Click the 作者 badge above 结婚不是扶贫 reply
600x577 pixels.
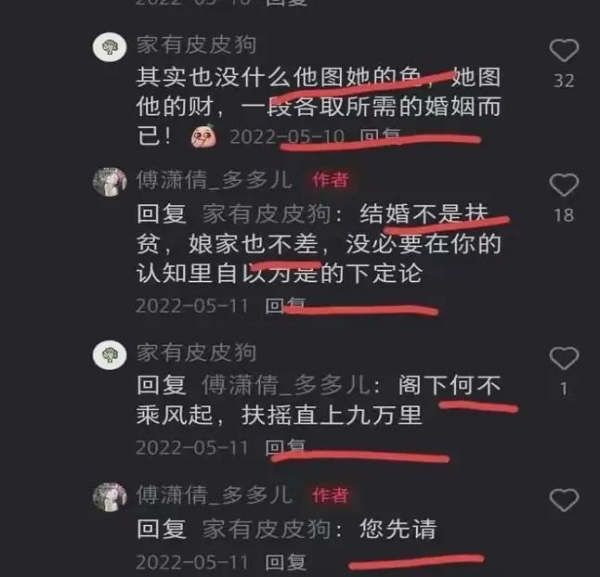331,180
